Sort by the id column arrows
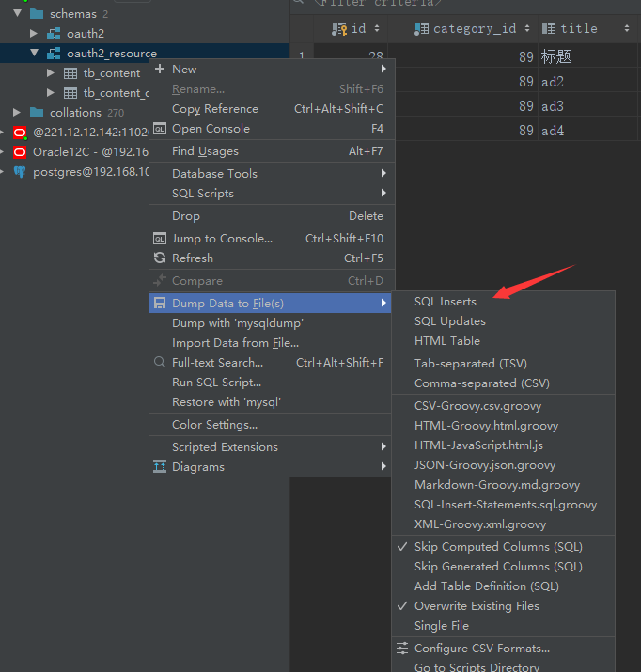The height and width of the screenshot is (672, 641). 377,29
